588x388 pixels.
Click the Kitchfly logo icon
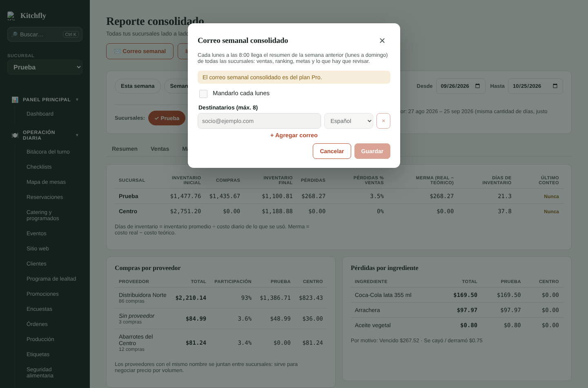point(11,16)
